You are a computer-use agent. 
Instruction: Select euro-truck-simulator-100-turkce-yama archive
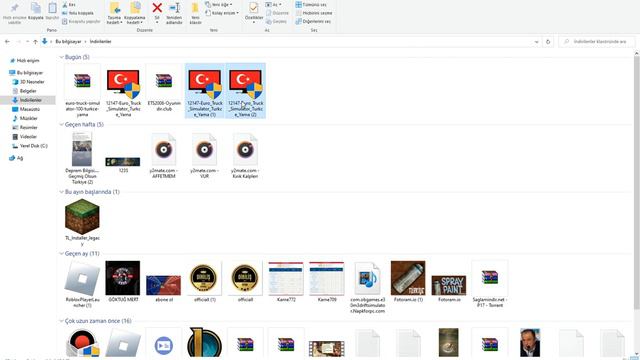coord(82,91)
